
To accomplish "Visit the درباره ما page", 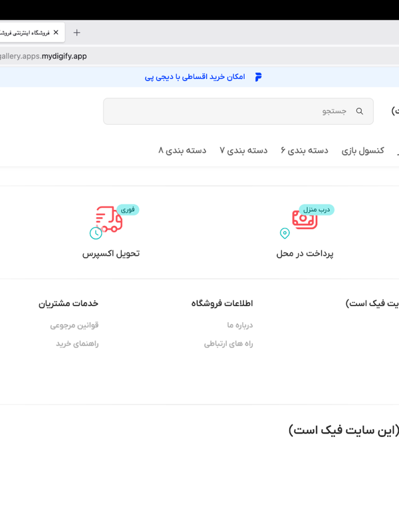I will point(239,325).
